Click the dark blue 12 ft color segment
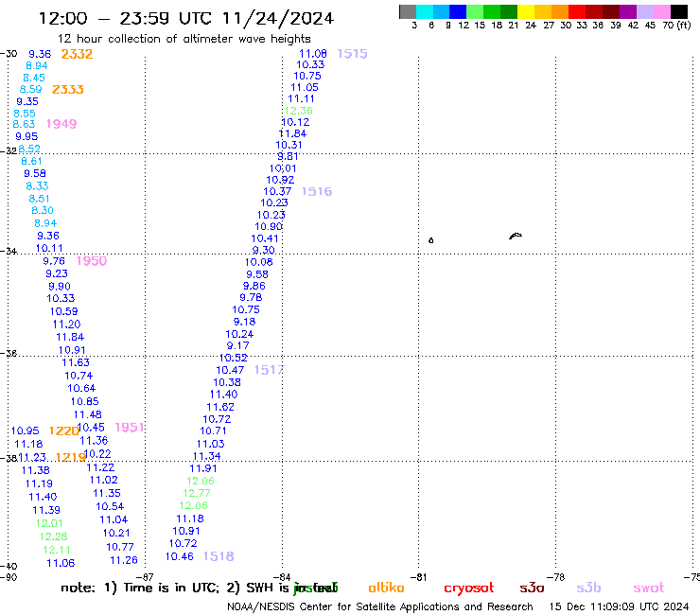The width and height of the screenshot is (700, 615). point(458,11)
